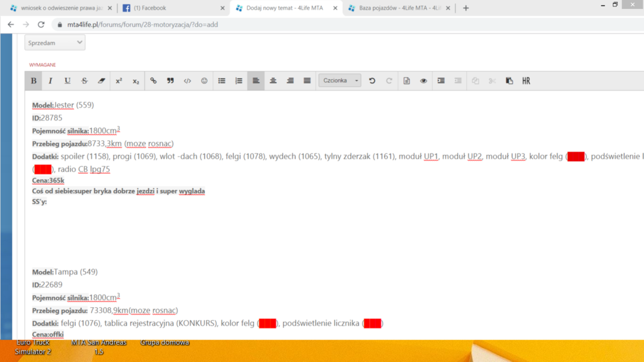
Task: Insert horizontal rule HR
Action: [x=526, y=81]
